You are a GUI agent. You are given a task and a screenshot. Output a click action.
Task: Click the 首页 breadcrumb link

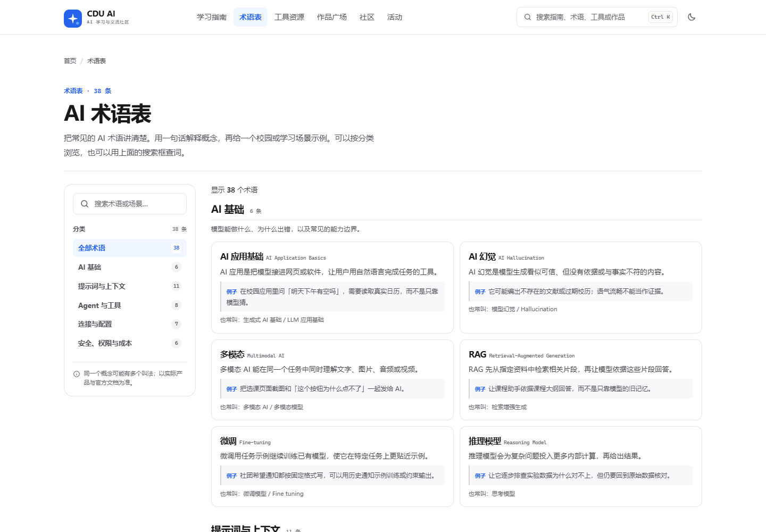[x=70, y=61]
